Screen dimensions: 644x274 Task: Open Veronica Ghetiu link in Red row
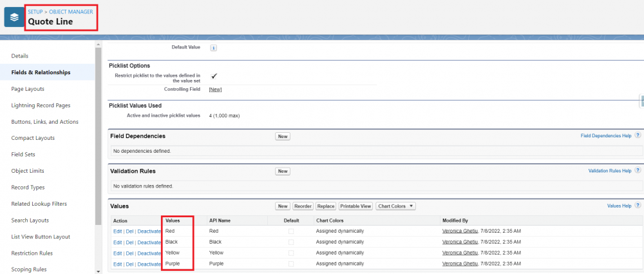[460, 231]
